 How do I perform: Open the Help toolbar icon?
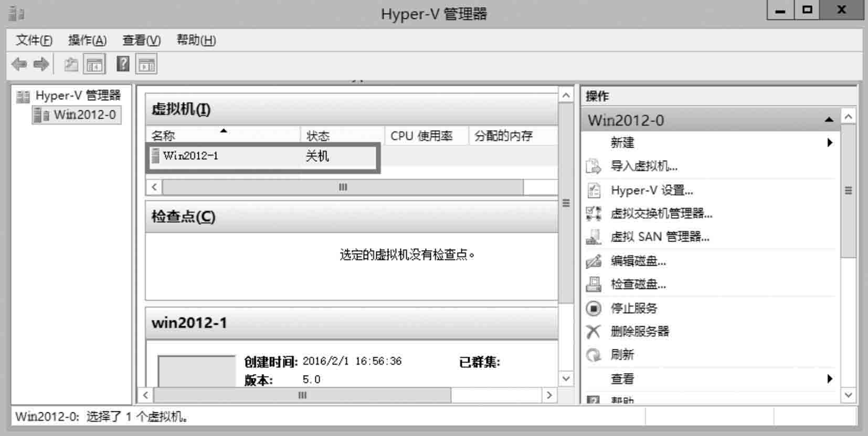pyautogui.click(x=123, y=64)
